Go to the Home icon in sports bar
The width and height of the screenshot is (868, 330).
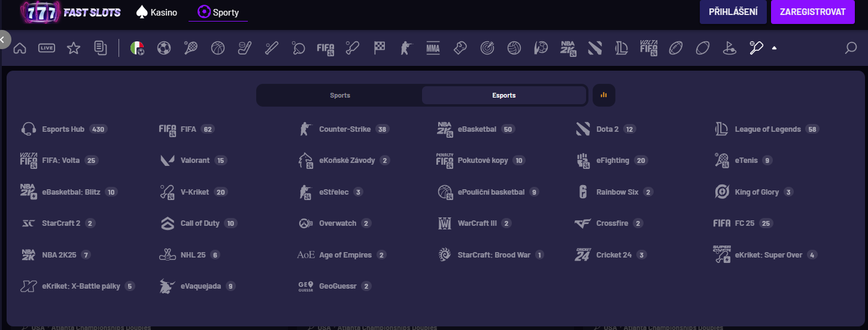pyautogui.click(x=20, y=49)
